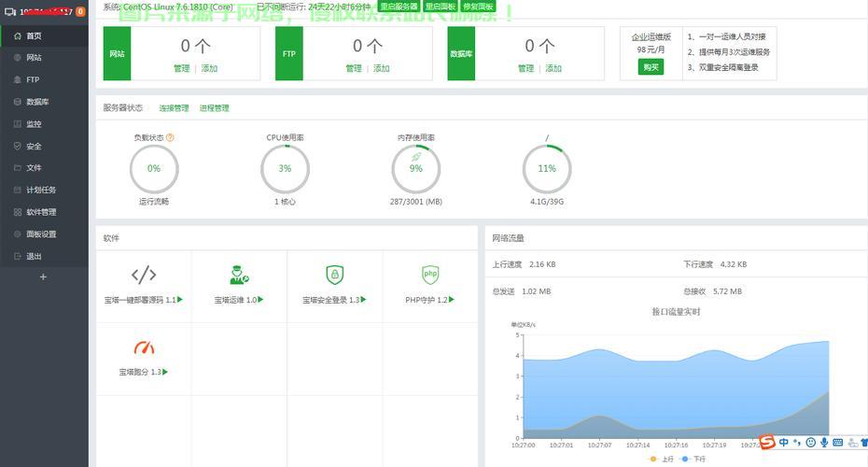Click the green 网站 card label
This screenshot has width=868, height=467.
point(117,54)
